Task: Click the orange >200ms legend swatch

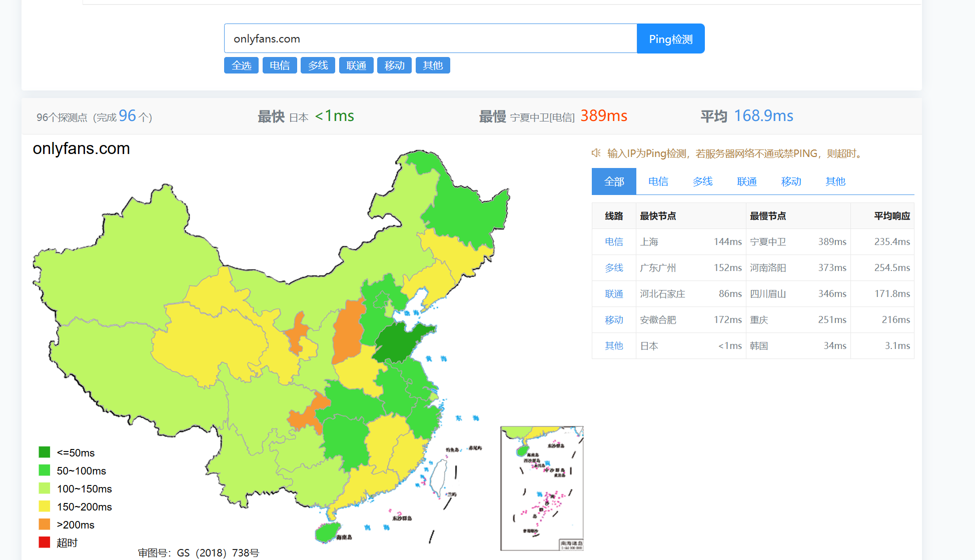Action: click(45, 524)
